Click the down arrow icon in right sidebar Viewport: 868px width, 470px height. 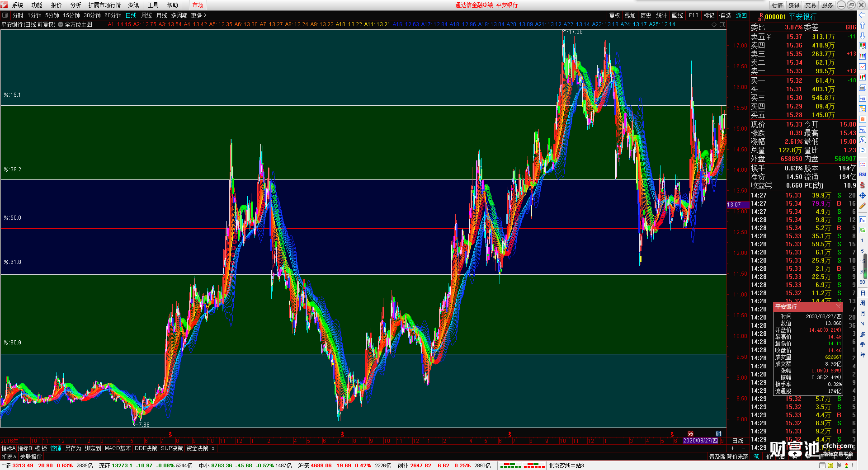[863, 36]
